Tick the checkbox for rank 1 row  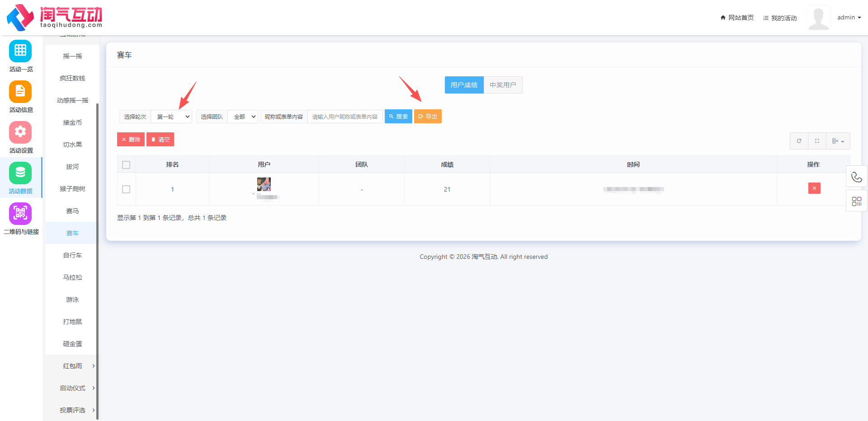126,189
